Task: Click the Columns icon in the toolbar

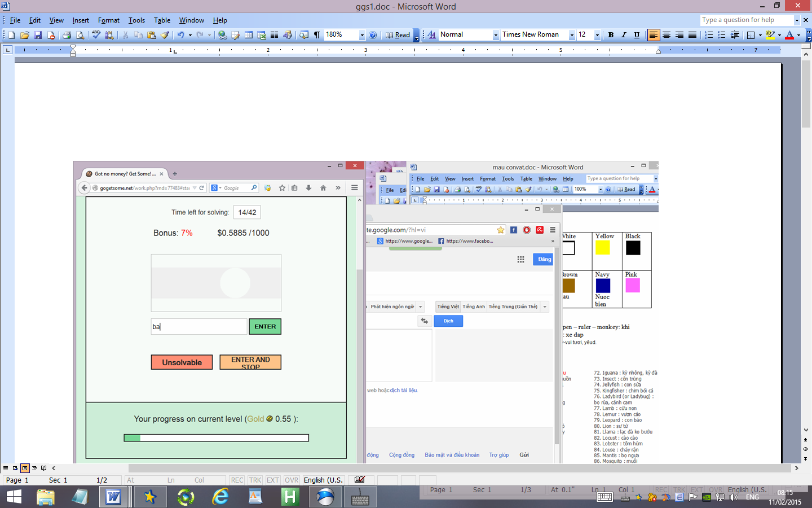Action: coord(274,35)
